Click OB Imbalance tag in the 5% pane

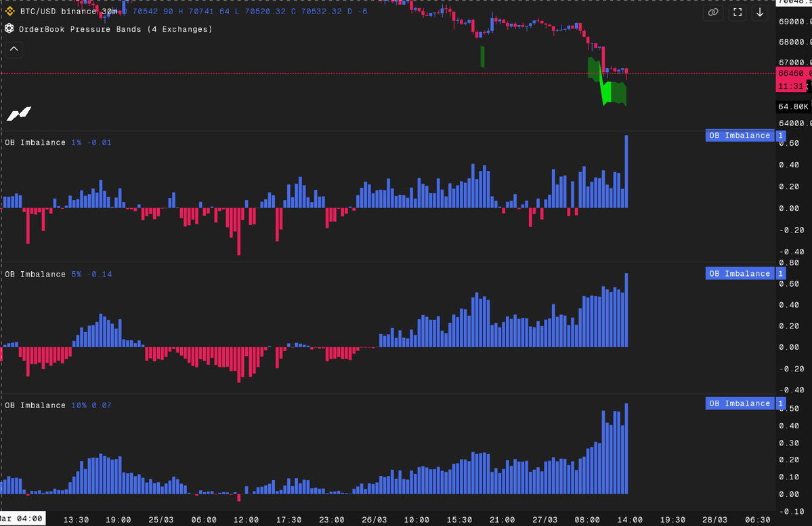click(740, 274)
